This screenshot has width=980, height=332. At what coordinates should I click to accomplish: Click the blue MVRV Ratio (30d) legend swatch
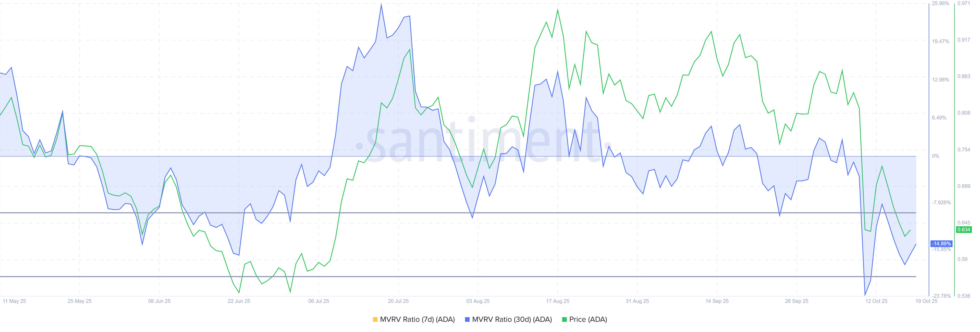467,320
